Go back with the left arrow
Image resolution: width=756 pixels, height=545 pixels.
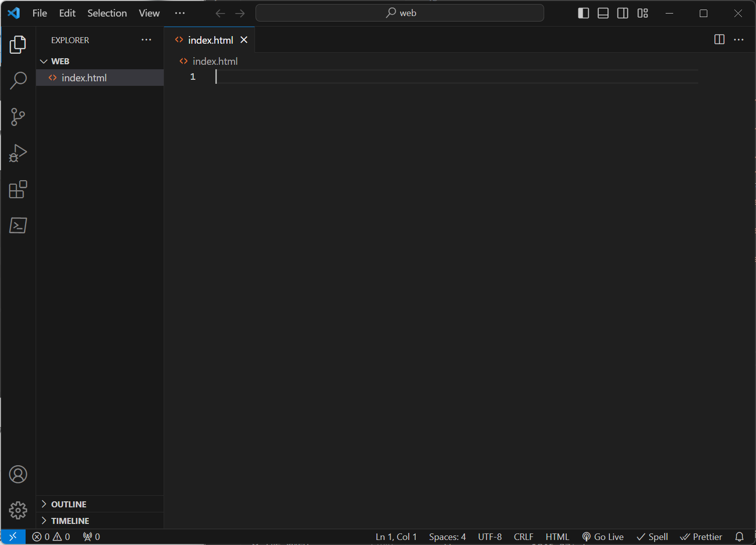(220, 13)
